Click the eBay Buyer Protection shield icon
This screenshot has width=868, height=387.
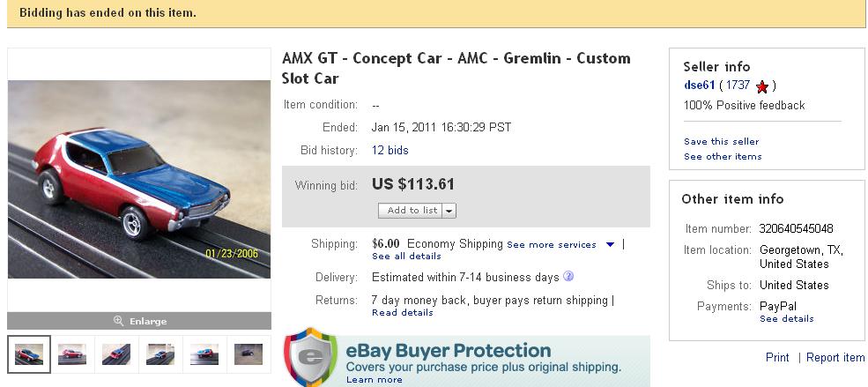tap(310, 359)
